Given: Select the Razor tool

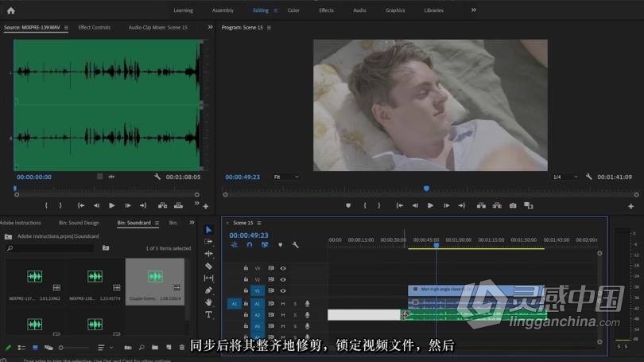Looking at the screenshot, I should click(x=208, y=266).
